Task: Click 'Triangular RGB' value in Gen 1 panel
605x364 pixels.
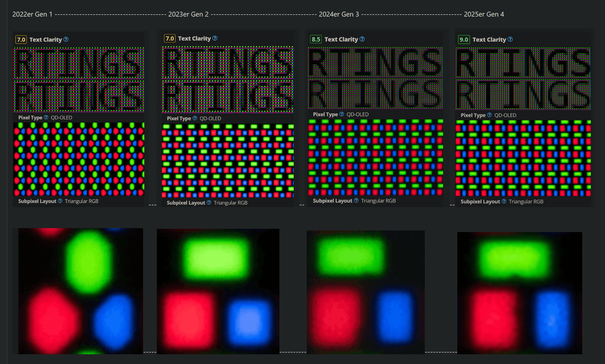Action: click(82, 201)
